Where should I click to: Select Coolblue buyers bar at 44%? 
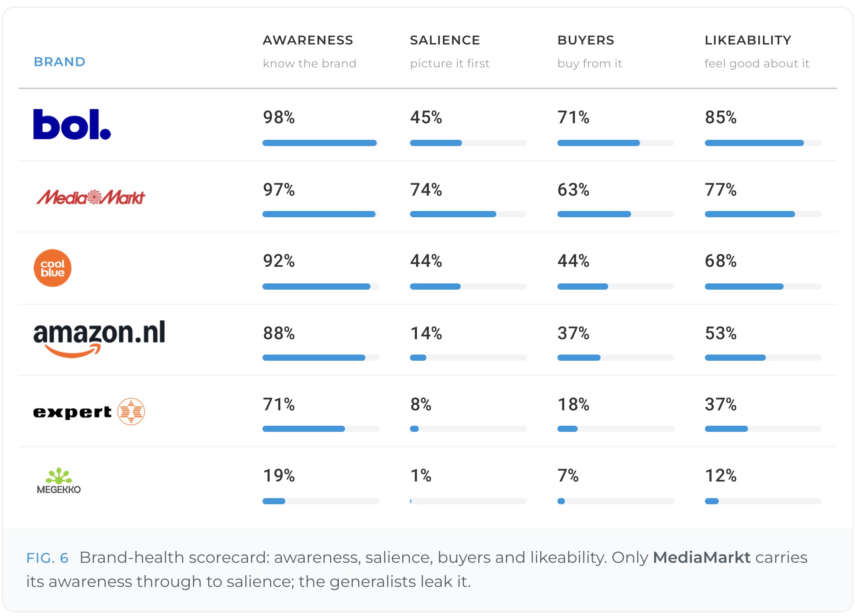click(x=616, y=286)
